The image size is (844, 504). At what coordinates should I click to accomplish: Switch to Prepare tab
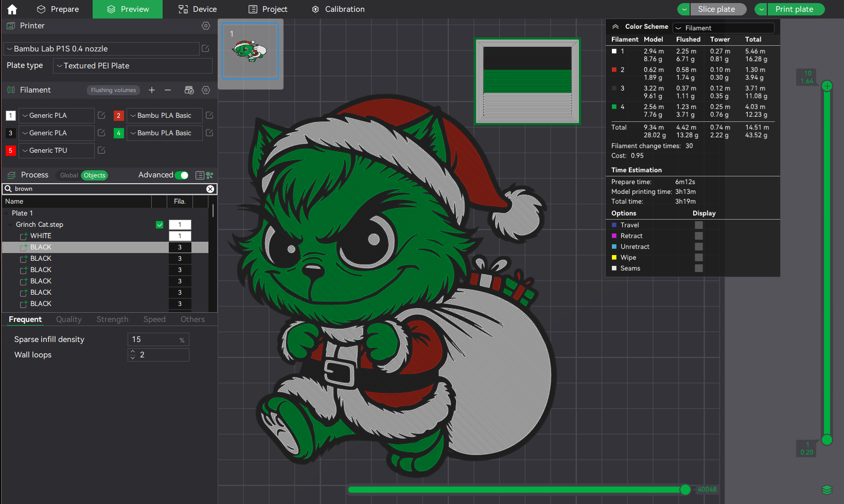58,9
